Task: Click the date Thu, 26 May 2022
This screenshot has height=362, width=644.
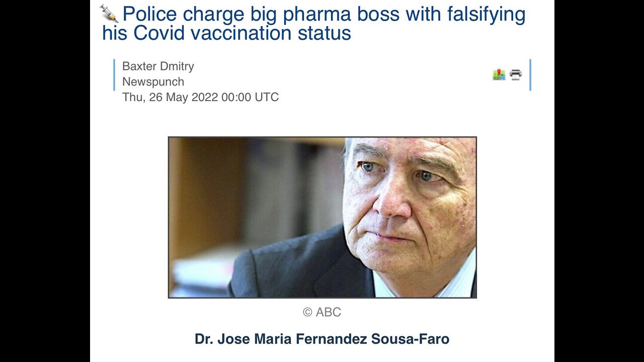Action: point(170,97)
